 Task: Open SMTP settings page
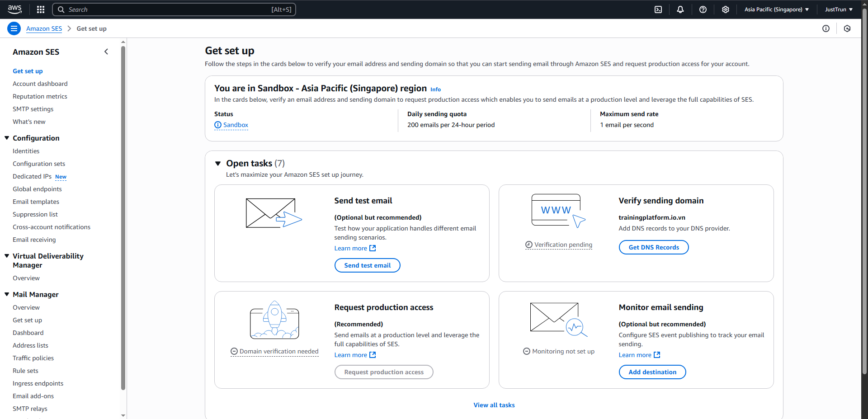[33, 109]
